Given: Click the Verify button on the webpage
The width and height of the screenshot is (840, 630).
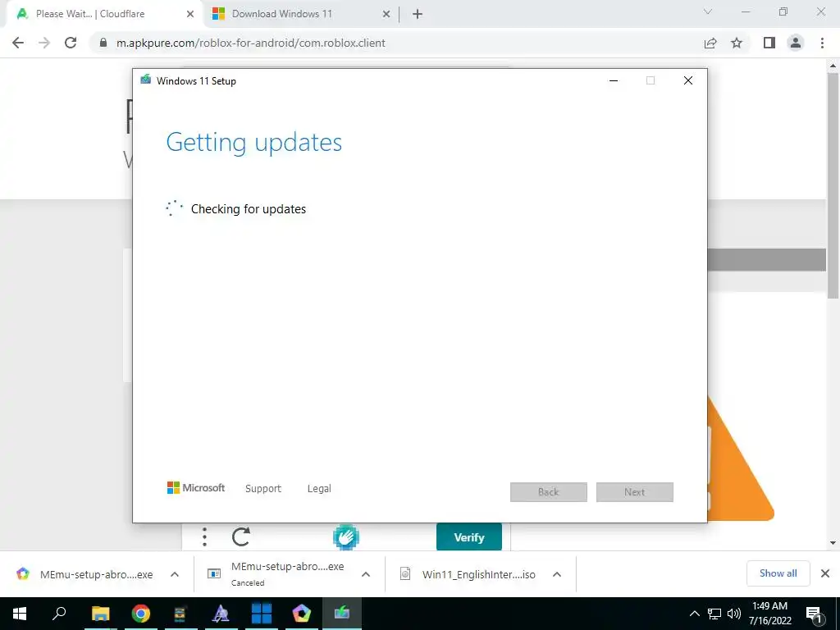Looking at the screenshot, I should (469, 537).
